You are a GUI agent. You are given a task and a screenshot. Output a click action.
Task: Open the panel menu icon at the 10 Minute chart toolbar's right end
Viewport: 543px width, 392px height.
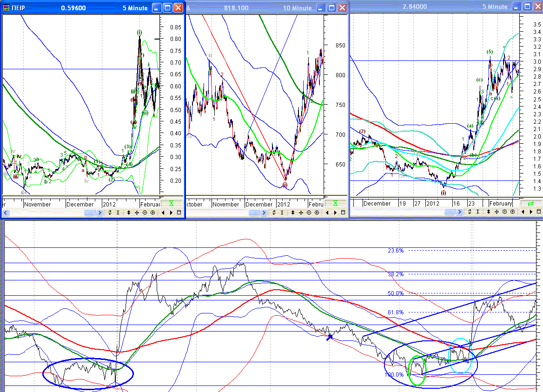(343, 213)
